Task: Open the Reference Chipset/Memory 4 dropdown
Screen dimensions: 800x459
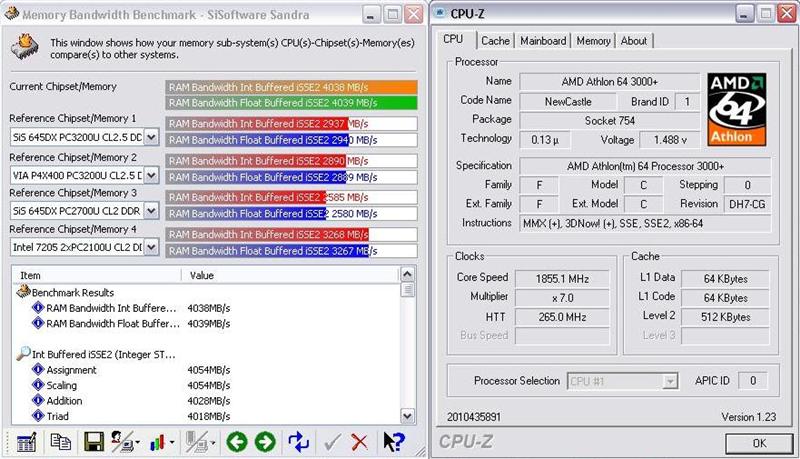Action: point(151,245)
